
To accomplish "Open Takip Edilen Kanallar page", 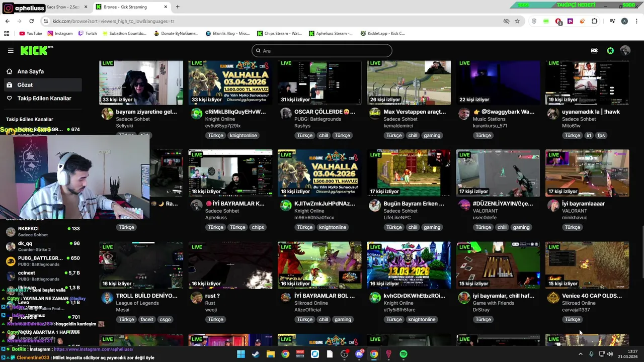I will point(42,99).
